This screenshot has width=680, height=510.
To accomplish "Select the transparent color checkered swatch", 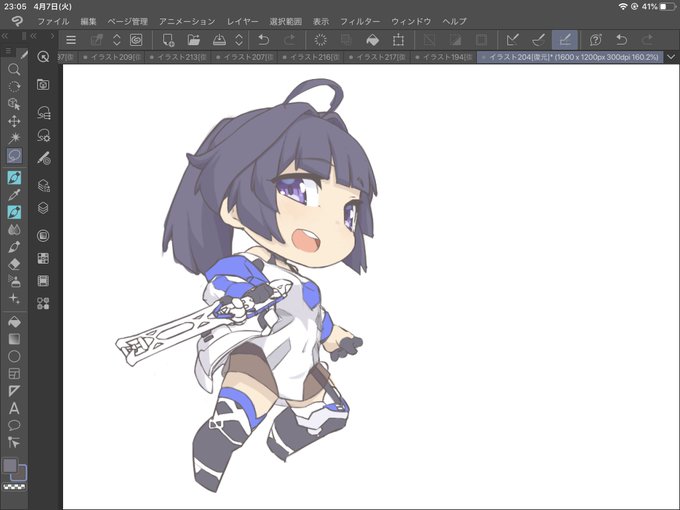I will point(14,487).
